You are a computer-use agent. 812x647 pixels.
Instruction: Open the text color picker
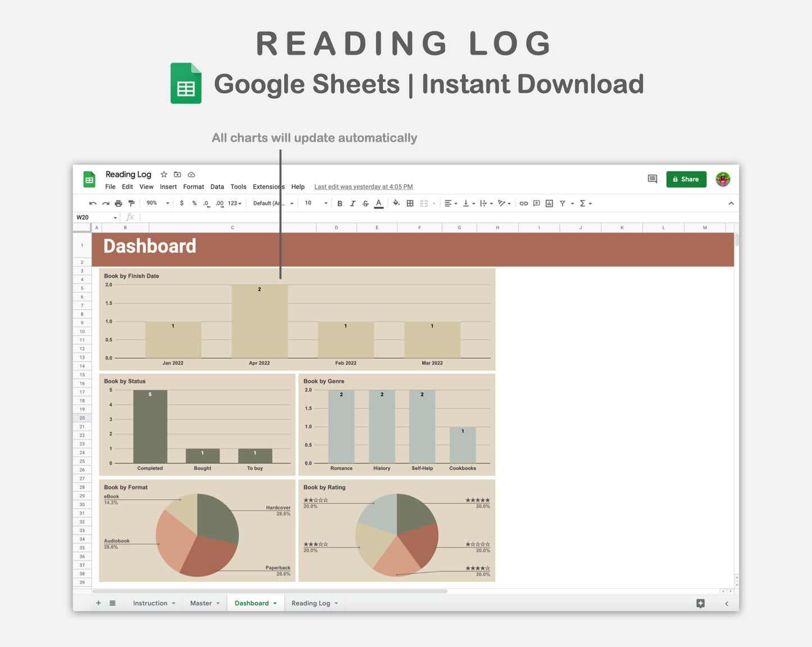378,203
